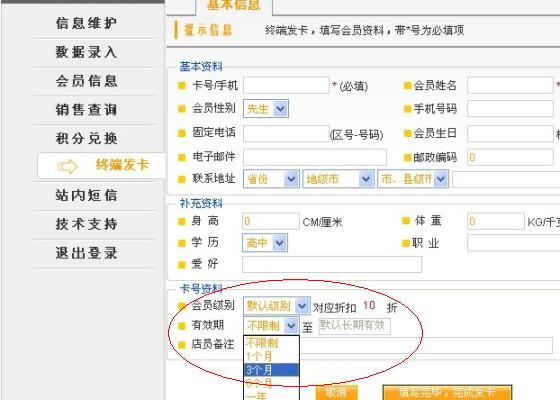Focus the 电子邮件 text field

pyautogui.click(x=315, y=157)
